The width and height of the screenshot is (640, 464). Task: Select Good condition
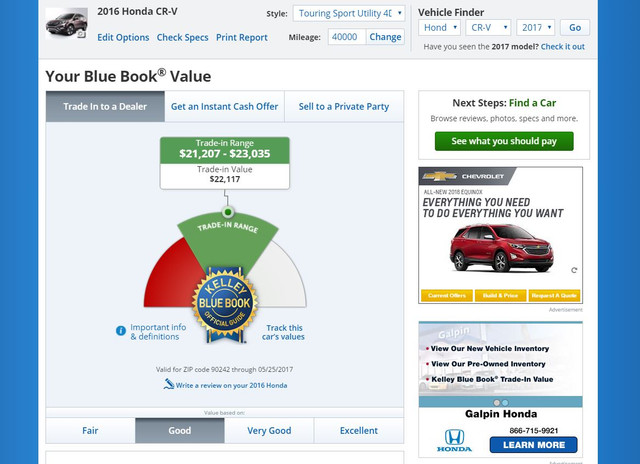pos(180,431)
